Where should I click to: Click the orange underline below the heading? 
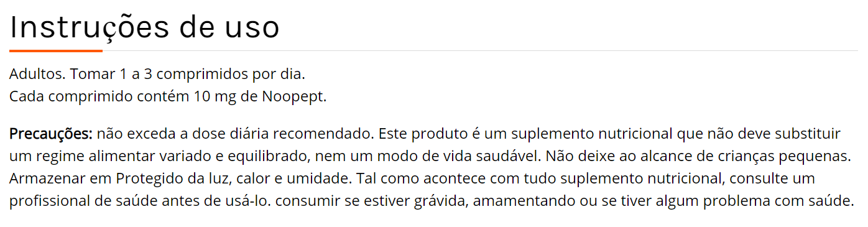coord(56,50)
